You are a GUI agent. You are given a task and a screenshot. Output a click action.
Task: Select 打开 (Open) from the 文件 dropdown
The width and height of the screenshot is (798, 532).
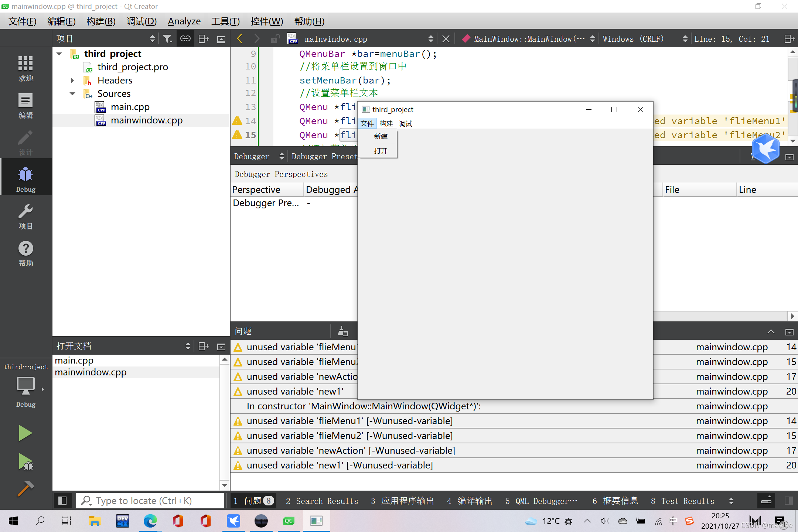[x=381, y=150]
